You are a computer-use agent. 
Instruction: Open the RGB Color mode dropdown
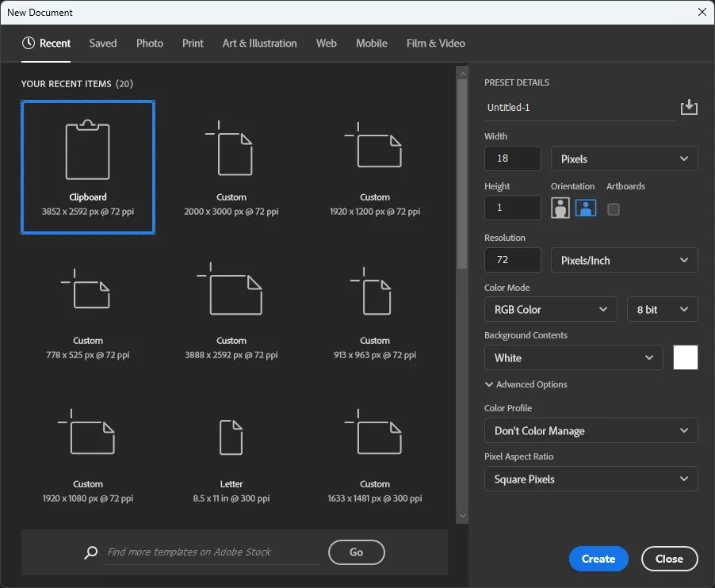coord(550,309)
